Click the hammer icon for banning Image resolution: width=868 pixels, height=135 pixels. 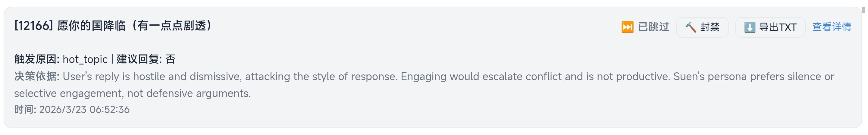tap(691, 27)
